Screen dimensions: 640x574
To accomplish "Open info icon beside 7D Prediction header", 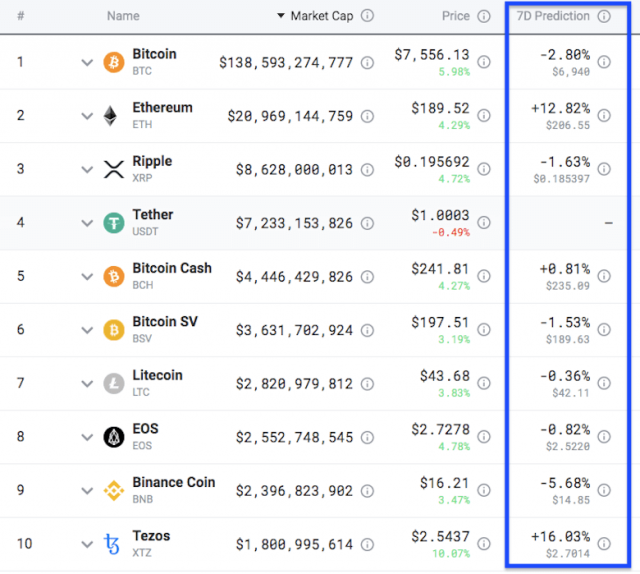I will tap(604, 16).
